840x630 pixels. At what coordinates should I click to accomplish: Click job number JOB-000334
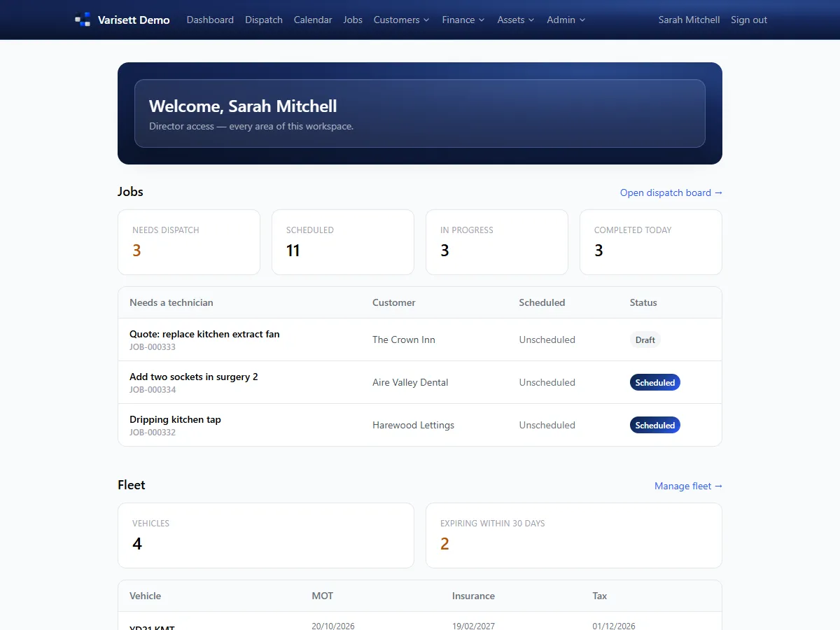[x=153, y=390]
